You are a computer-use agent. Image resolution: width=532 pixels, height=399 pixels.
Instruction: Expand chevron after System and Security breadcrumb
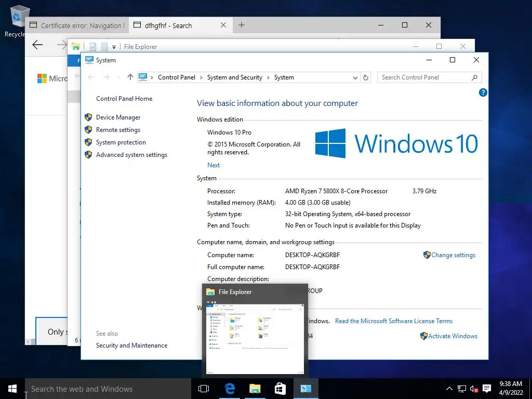click(x=268, y=78)
